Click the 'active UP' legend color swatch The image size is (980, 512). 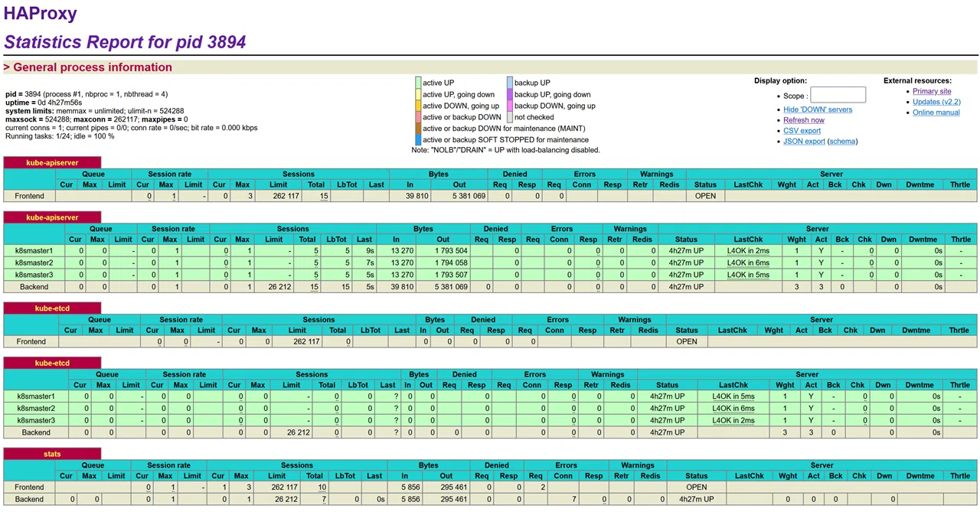point(418,83)
